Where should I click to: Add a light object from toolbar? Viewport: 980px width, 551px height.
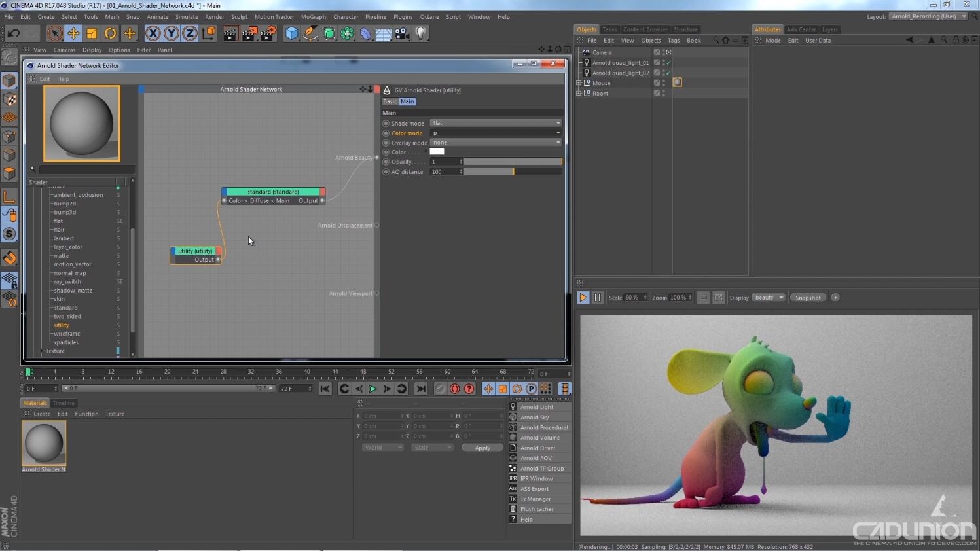pos(420,33)
